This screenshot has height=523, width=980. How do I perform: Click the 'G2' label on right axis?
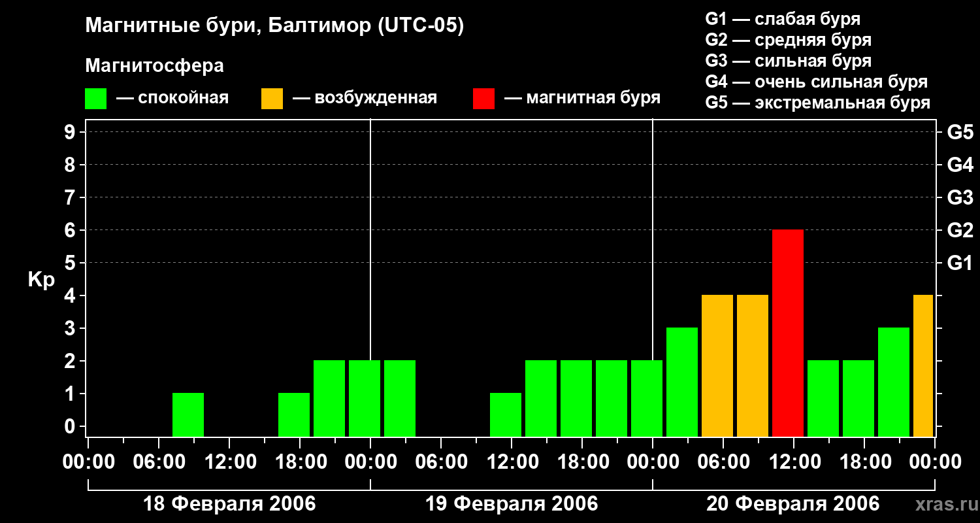click(x=960, y=231)
